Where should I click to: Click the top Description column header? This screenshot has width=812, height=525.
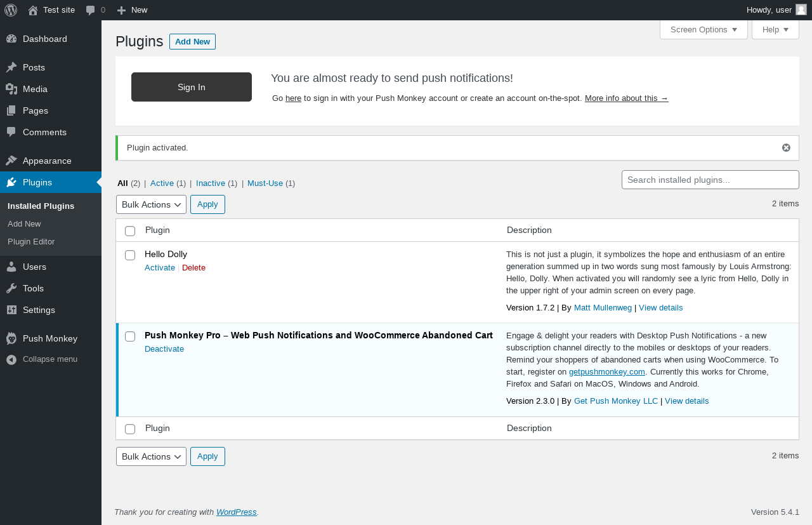pos(529,230)
